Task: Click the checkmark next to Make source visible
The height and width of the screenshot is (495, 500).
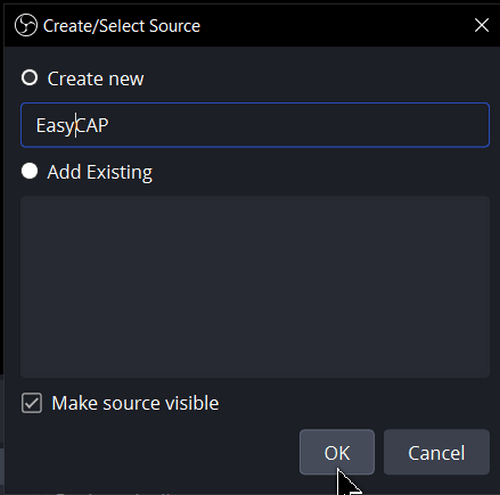Action: (x=32, y=403)
